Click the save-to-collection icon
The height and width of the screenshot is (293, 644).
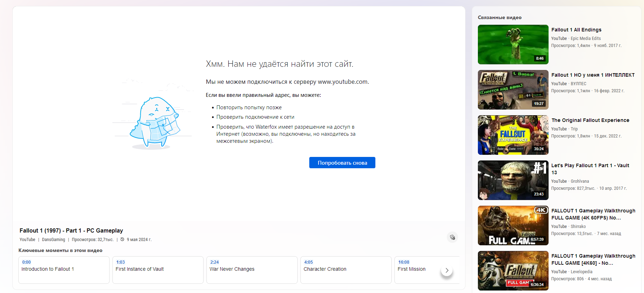click(452, 237)
